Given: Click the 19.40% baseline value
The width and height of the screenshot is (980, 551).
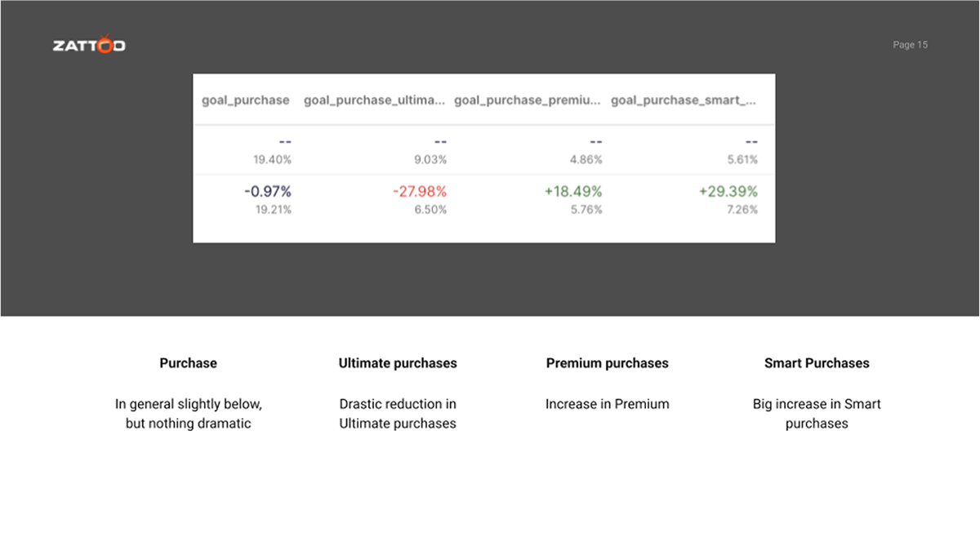Looking at the screenshot, I should tap(272, 160).
